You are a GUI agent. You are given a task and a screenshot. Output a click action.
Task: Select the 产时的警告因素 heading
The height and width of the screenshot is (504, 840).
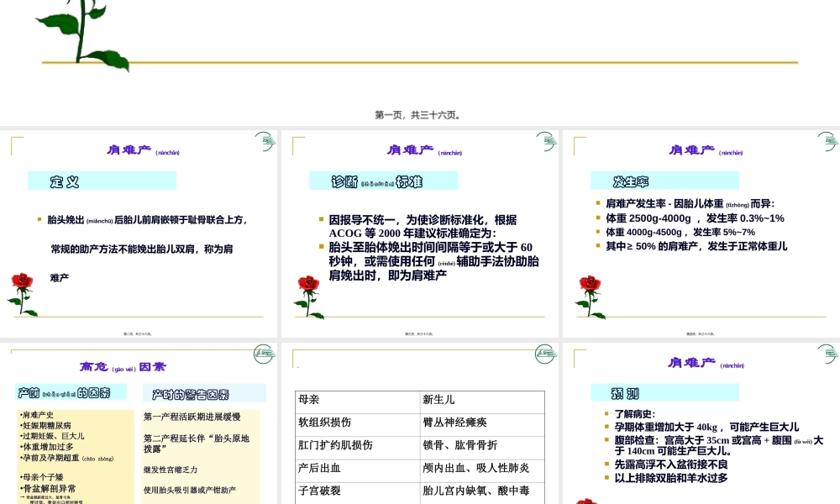(204, 394)
